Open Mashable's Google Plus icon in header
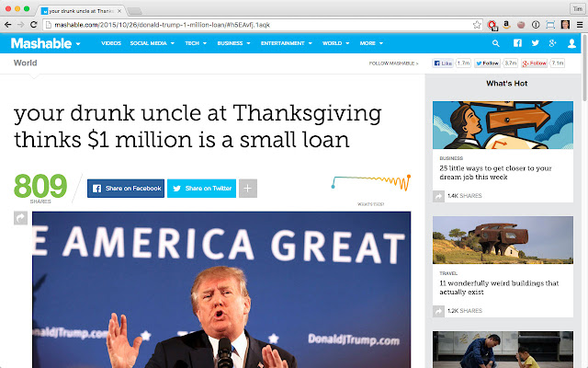This screenshot has width=588, height=368. click(552, 43)
